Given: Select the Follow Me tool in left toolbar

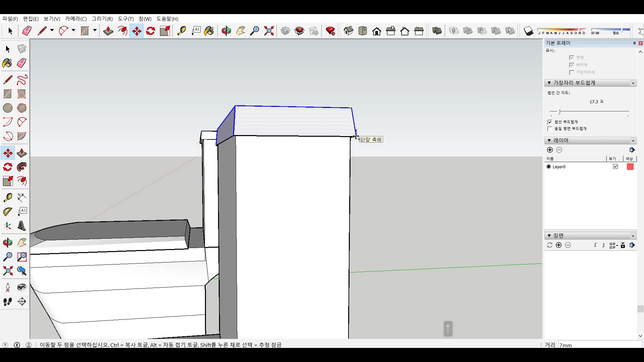Looking at the screenshot, I should click(x=22, y=167).
